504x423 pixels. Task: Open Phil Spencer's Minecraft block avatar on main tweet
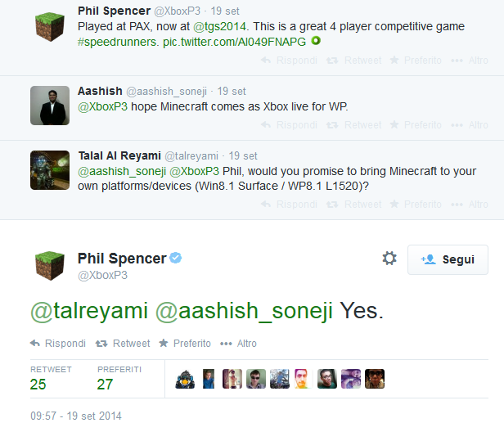coord(50,266)
